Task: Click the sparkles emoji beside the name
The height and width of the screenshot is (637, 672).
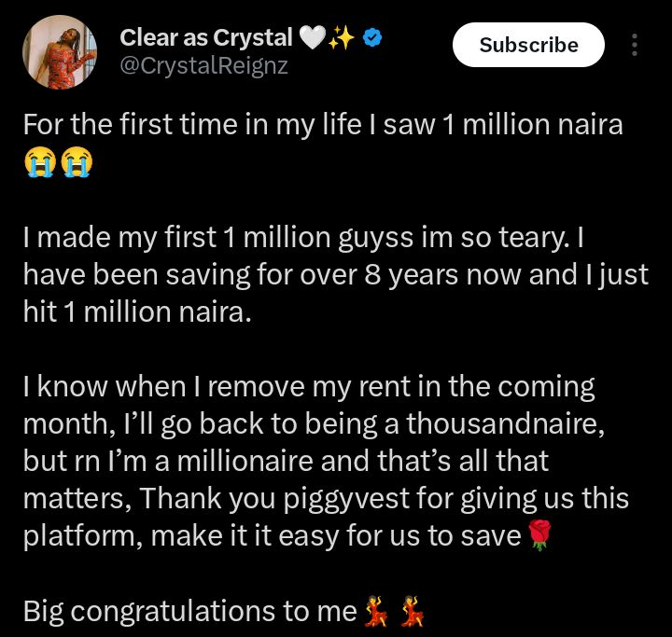Action: (x=341, y=38)
